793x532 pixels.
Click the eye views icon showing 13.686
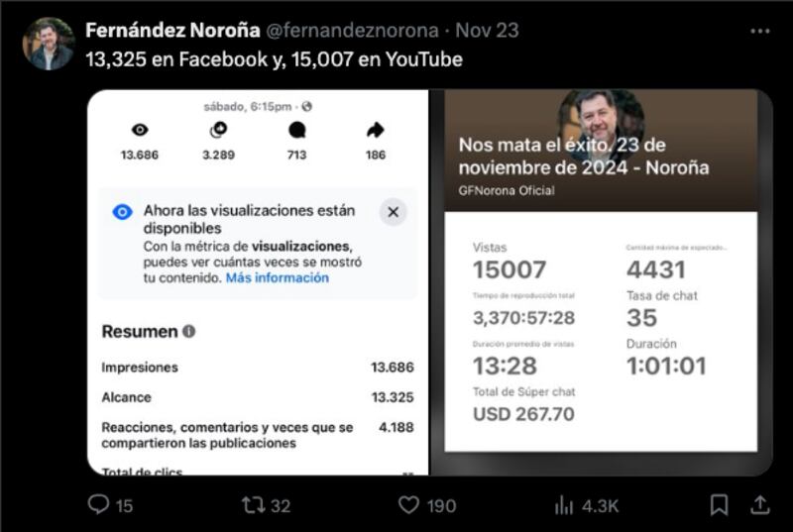pos(140,130)
